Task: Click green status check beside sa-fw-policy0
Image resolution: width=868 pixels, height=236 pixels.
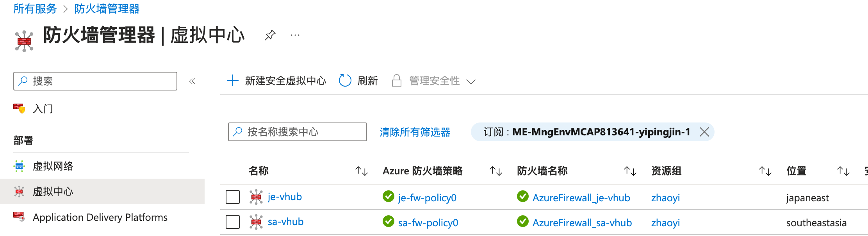Action: click(389, 221)
